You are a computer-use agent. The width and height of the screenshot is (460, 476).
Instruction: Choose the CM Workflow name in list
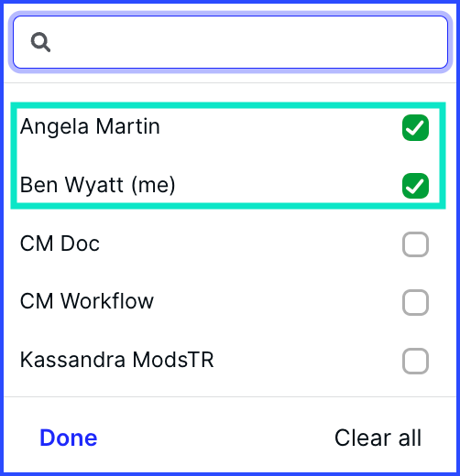click(x=87, y=301)
